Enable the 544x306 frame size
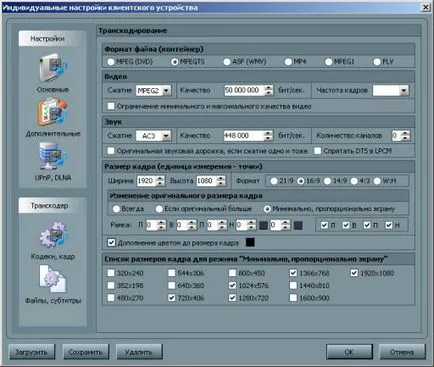The image size is (434, 367). click(172, 273)
